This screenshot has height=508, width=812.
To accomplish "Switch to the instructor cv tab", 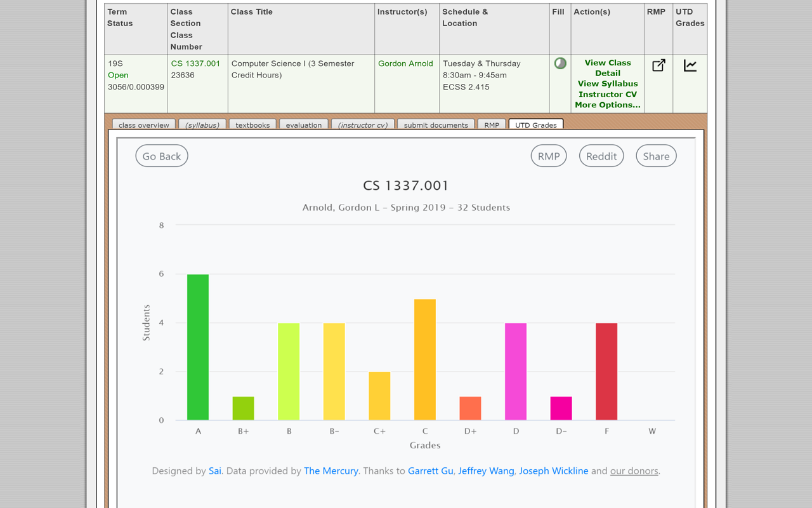I will [x=363, y=124].
